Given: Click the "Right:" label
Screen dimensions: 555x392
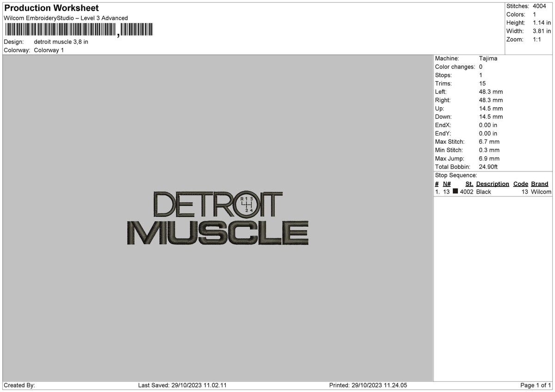Looking at the screenshot, I should click(443, 100).
